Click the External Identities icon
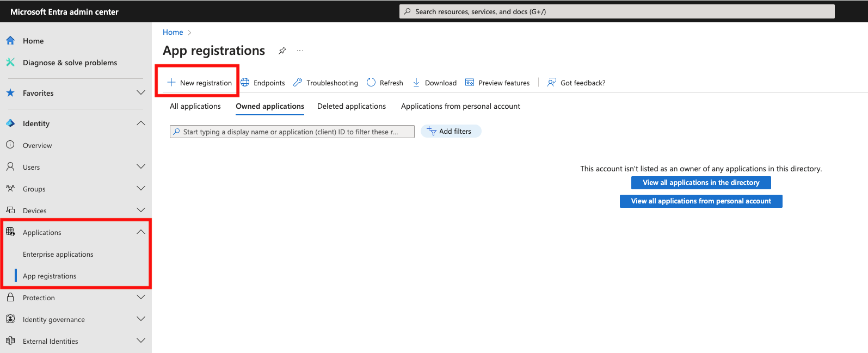 (10, 340)
